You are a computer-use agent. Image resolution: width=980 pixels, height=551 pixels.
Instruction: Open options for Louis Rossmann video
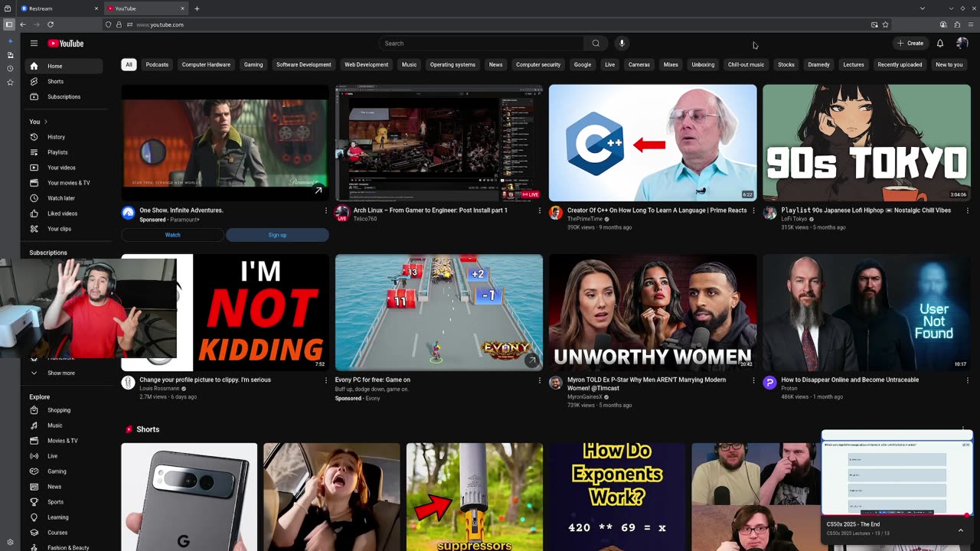coord(326,380)
